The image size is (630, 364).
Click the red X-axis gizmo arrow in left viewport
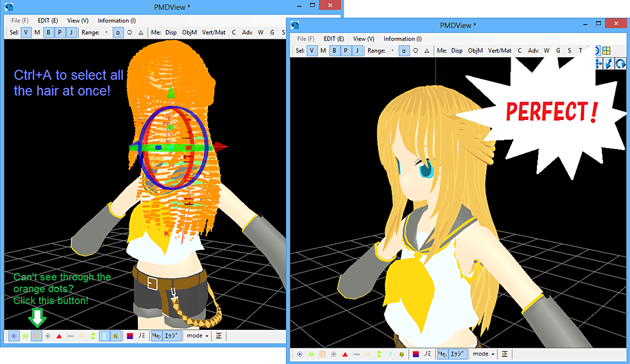220,147
